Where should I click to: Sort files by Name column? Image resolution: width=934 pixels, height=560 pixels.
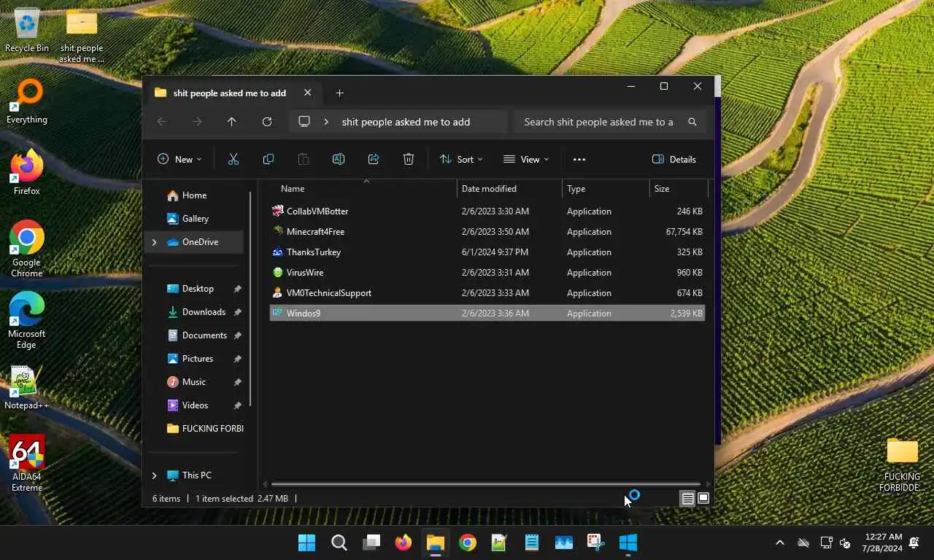(293, 189)
